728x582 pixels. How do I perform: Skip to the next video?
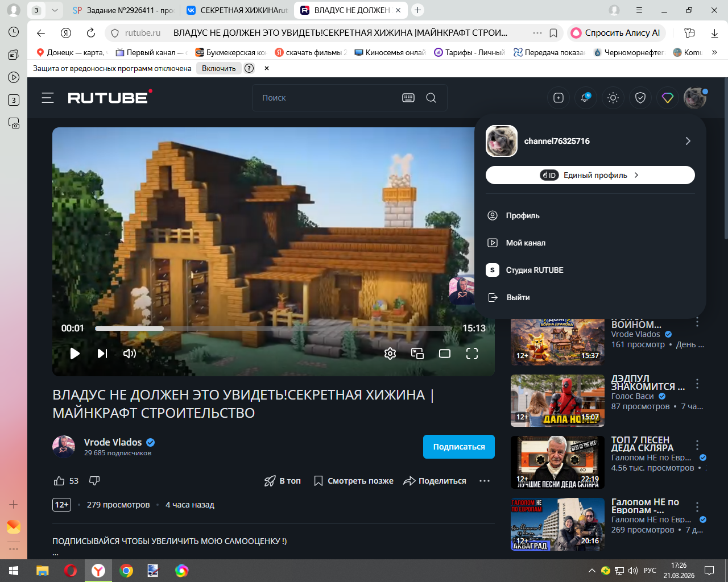pos(102,354)
